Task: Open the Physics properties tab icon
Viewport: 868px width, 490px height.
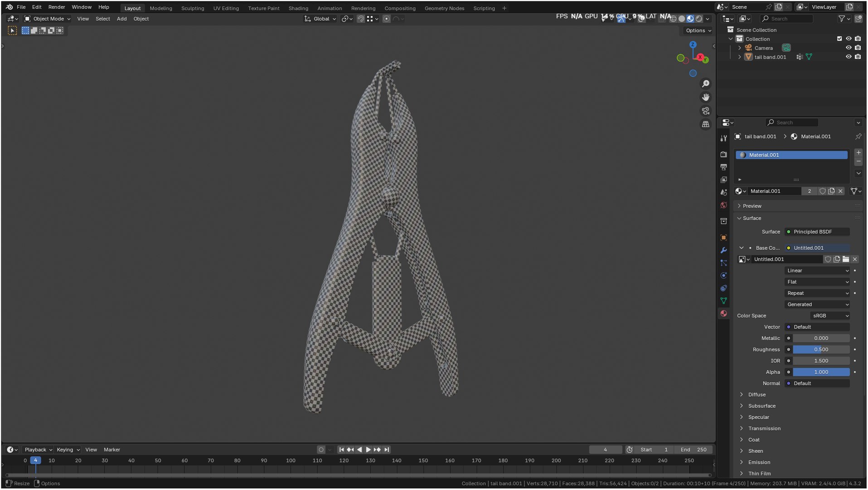Action: [724, 276]
